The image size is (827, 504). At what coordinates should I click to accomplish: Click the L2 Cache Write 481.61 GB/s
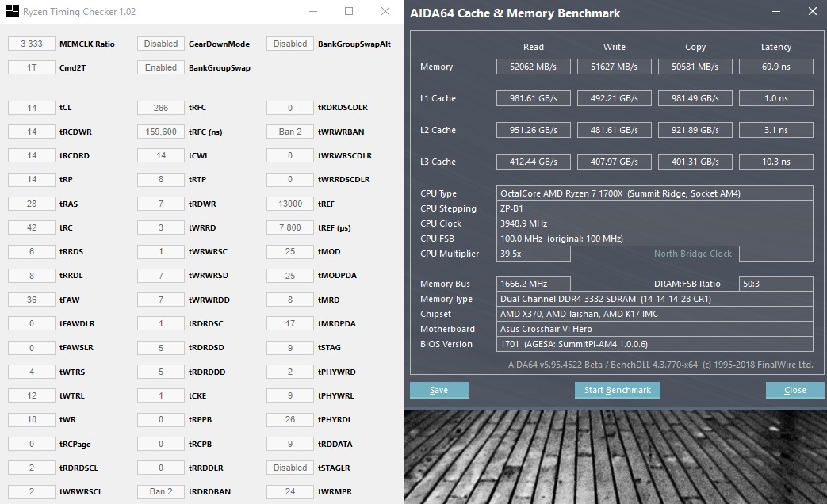(x=614, y=130)
